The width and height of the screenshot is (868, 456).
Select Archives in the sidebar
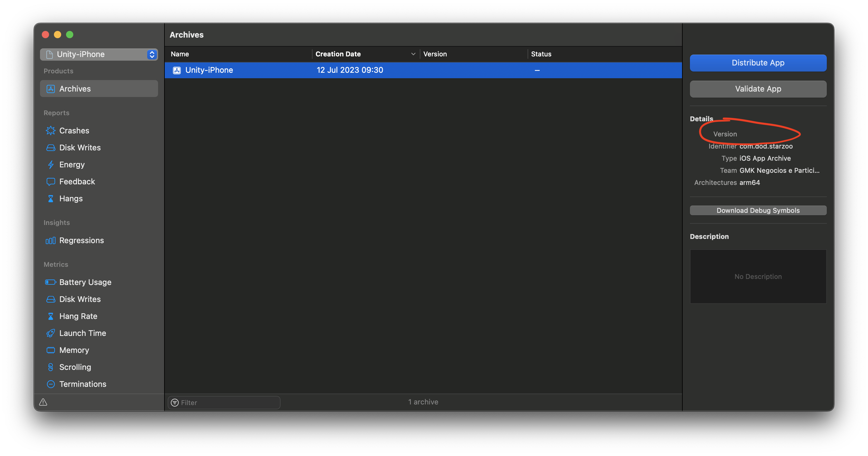click(x=99, y=89)
